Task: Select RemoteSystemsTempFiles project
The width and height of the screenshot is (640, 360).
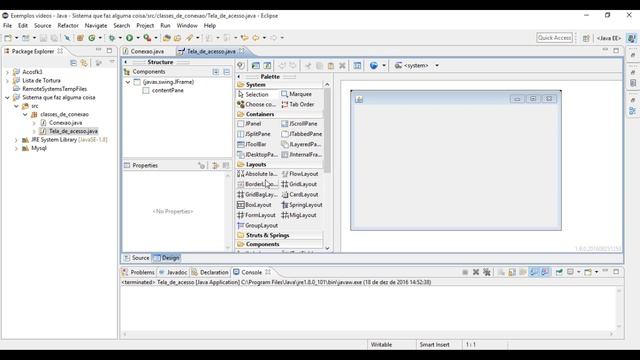Action: [x=50, y=89]
